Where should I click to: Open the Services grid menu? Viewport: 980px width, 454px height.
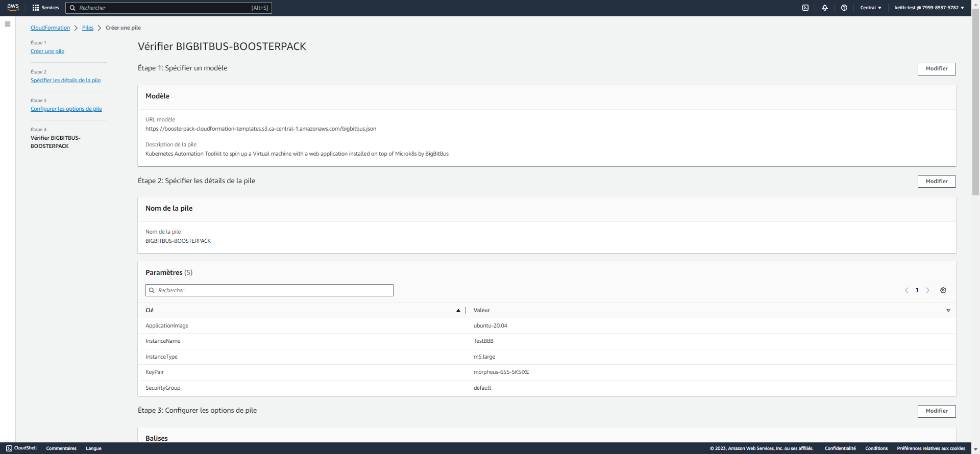[45, 8]
